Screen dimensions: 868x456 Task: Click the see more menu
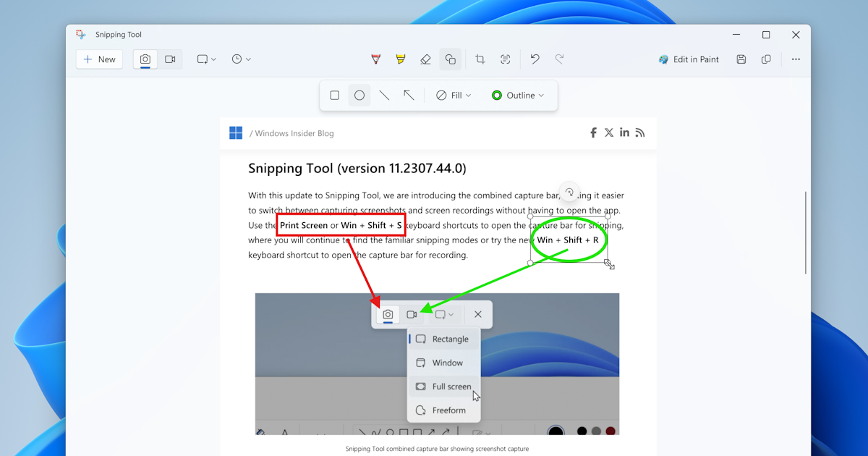[x=796, y=59]
